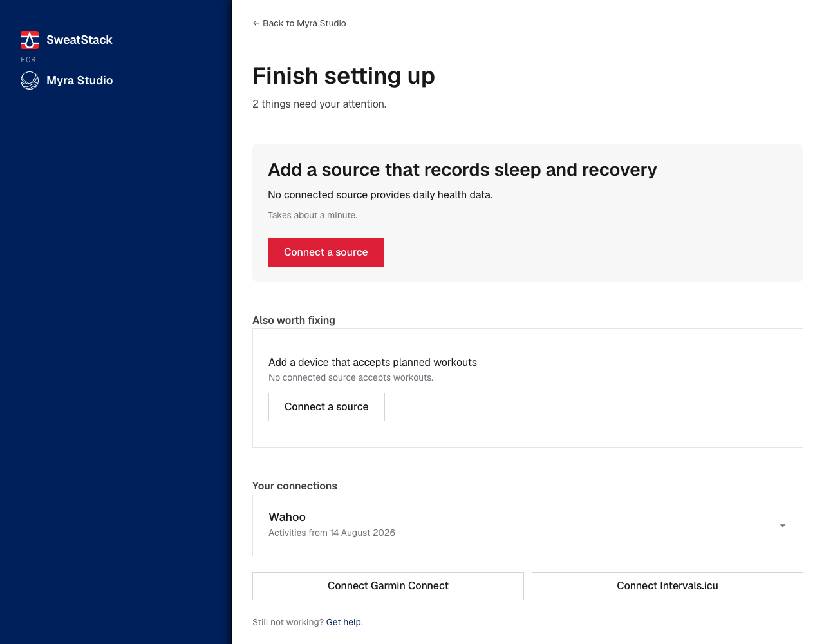Click the SweatStack logo icon

pos(30,40)
